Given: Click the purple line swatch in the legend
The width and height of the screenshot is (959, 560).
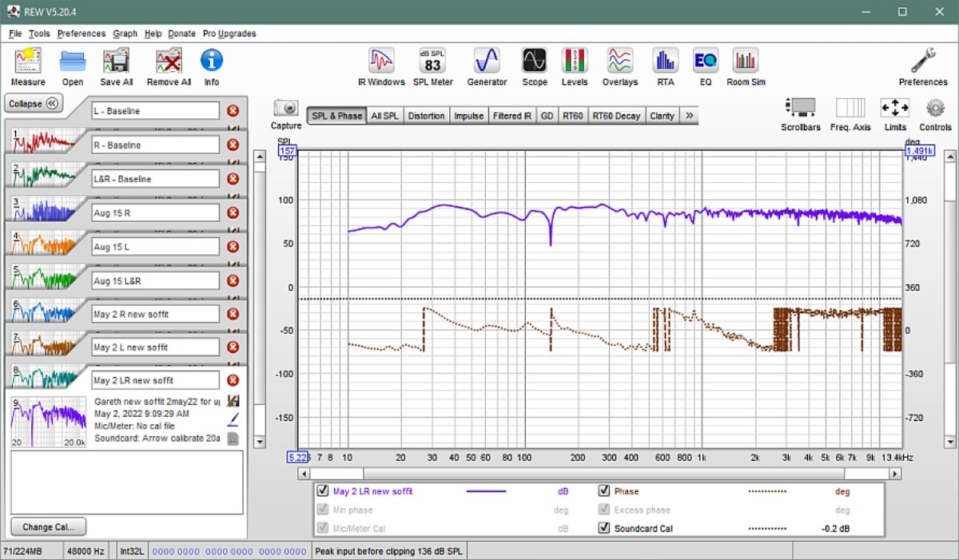Looking at the screenshot, I should (x=486, y=491).
